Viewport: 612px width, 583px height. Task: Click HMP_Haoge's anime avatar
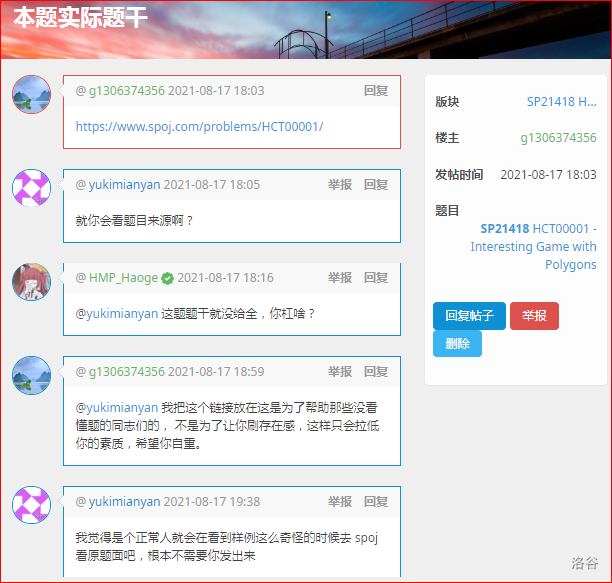click(x=31, y=282)
